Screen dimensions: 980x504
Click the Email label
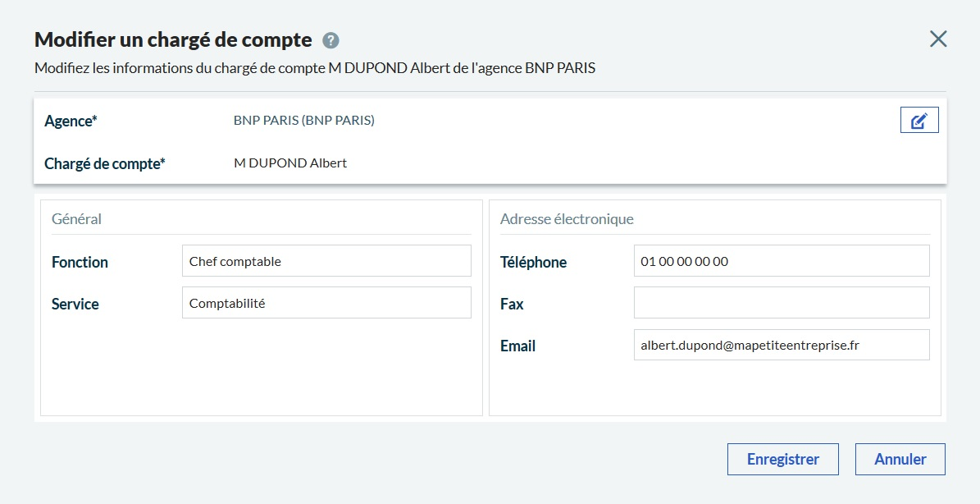[x=517, y=346]
